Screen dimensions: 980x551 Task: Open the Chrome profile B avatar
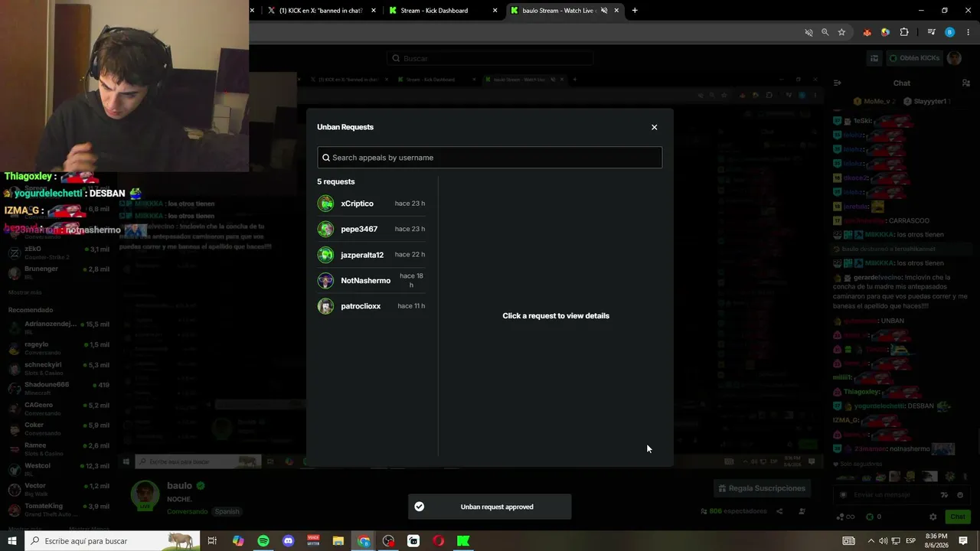pyautogui.click(x=949, y=32)
